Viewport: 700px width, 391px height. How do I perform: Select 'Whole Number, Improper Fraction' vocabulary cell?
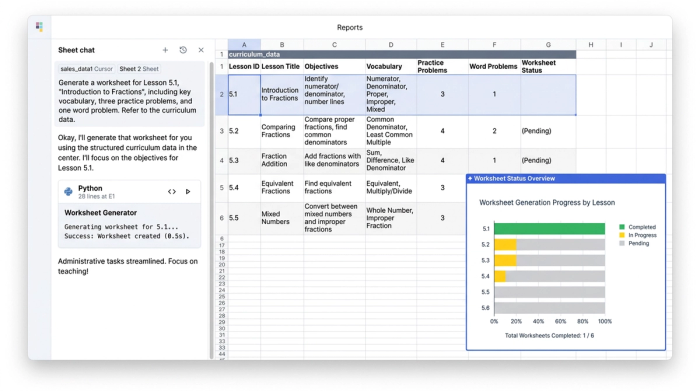click(391, 218)
